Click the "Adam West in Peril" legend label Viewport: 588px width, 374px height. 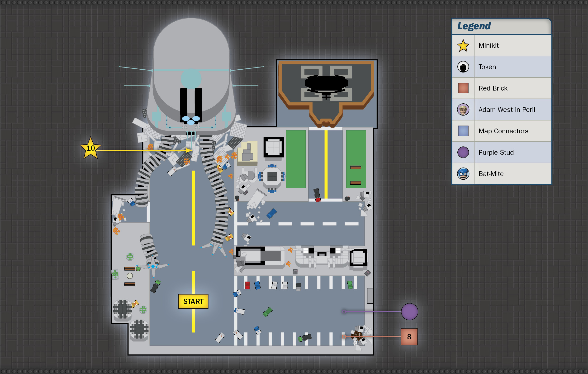click(507, 110)
